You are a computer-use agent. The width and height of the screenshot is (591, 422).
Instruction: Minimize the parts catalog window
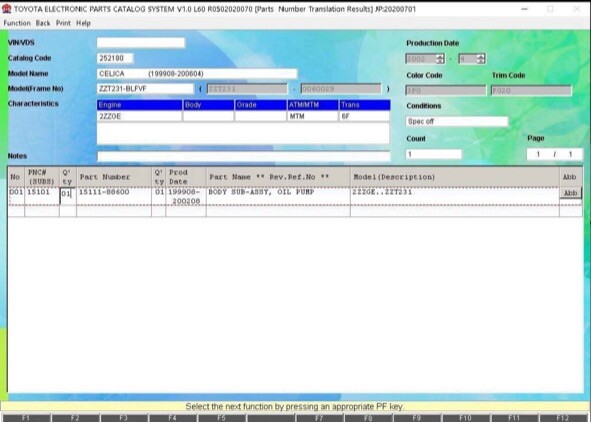point(525,9)
